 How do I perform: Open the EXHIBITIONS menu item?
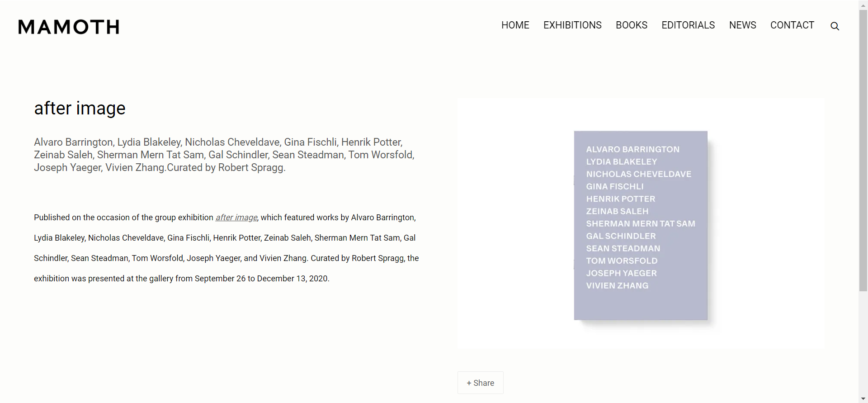coord(572,25)
